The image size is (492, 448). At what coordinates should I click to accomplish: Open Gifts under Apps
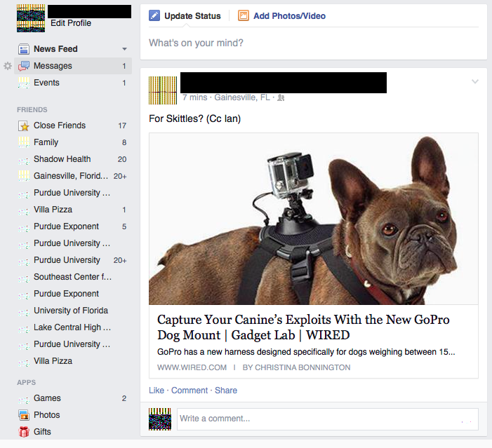pos(73,432)
